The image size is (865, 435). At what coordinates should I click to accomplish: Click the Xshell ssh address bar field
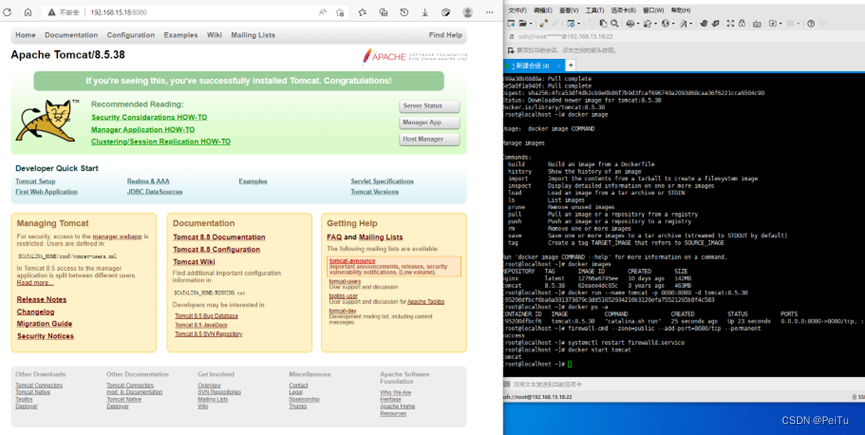tap(684, 36)
